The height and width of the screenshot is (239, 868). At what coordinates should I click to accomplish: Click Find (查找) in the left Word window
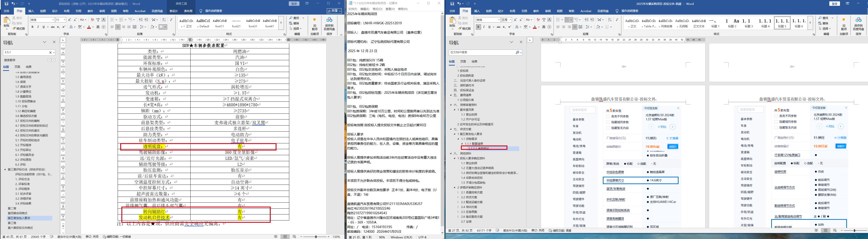pos(294,18)
